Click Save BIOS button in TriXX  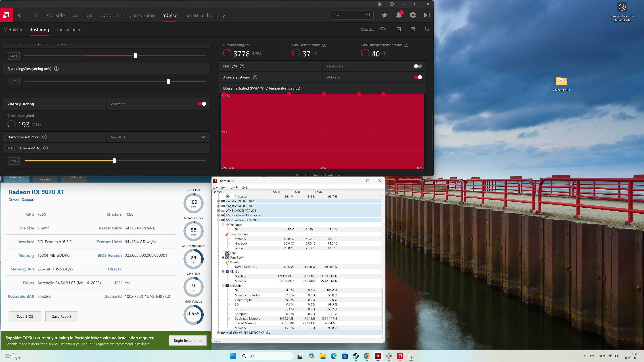tap(25, 316)
